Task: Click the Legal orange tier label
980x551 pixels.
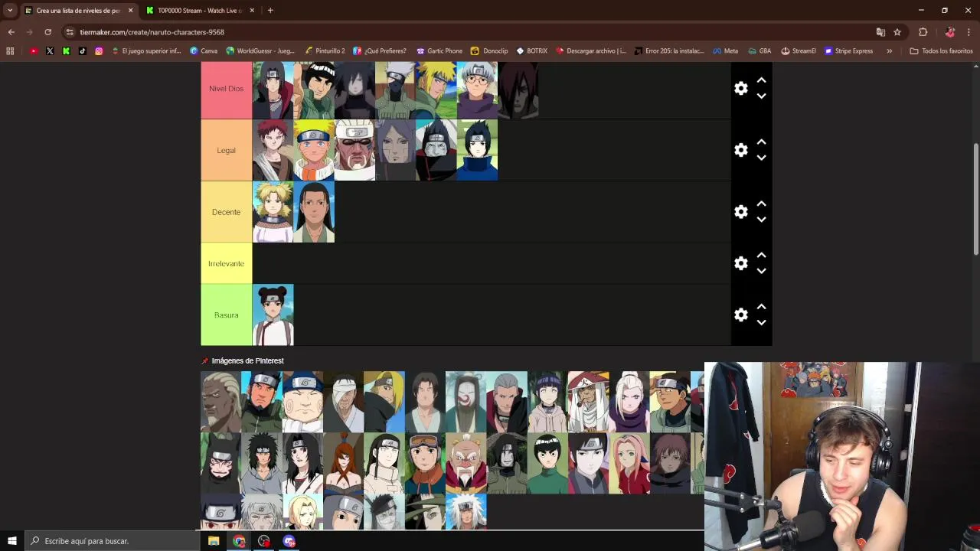Action: 226,150
